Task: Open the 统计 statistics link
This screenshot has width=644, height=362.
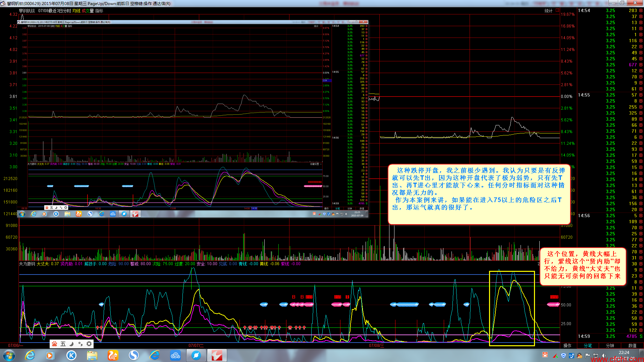Action: click(548, 11)
